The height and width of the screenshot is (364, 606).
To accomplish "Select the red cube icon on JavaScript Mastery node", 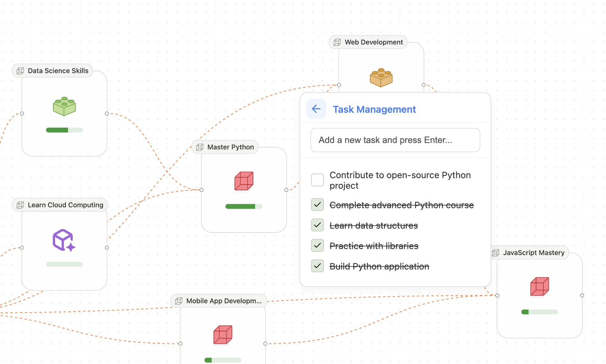I will coord(539,286).
